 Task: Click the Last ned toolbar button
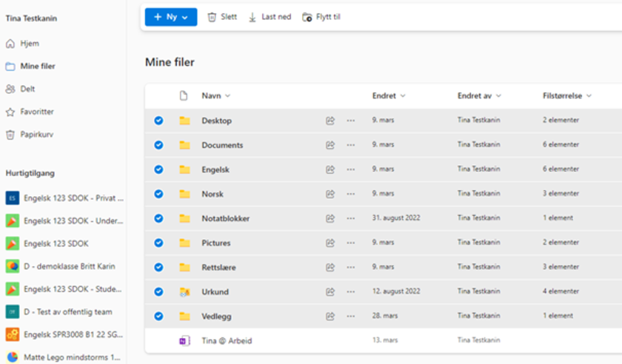[270, 17]
